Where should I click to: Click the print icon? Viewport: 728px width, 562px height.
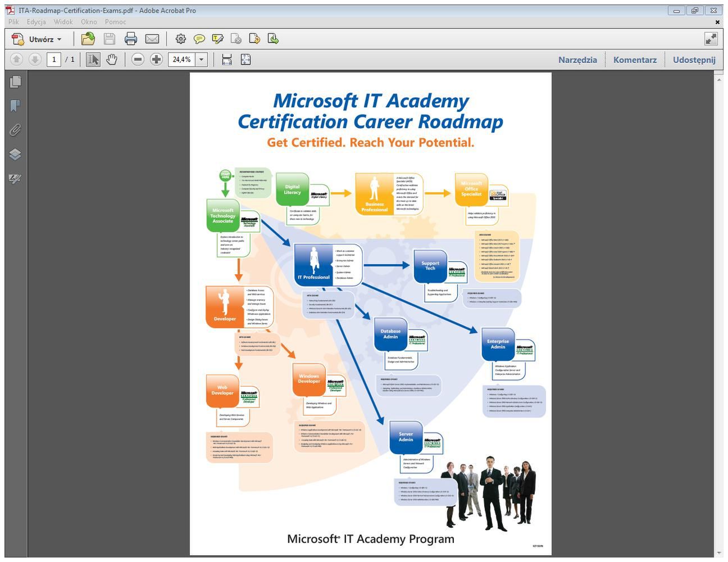click(x=131, y=39)
